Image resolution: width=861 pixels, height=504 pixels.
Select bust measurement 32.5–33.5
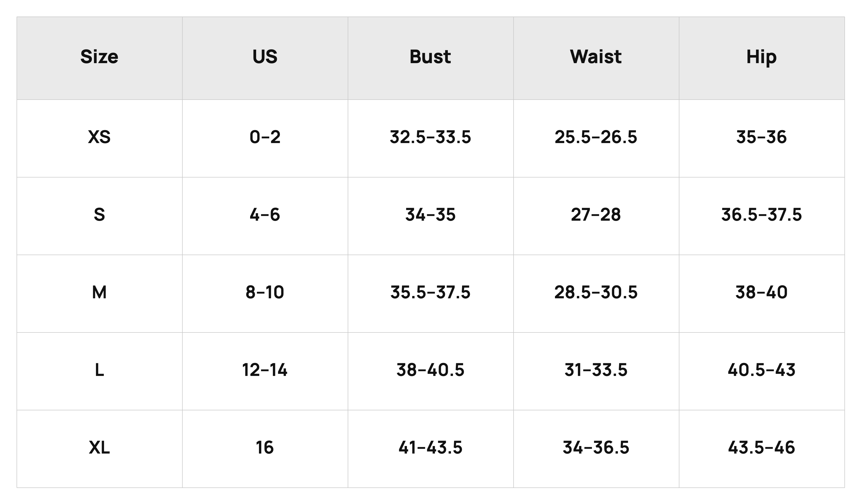click(430, 137)
